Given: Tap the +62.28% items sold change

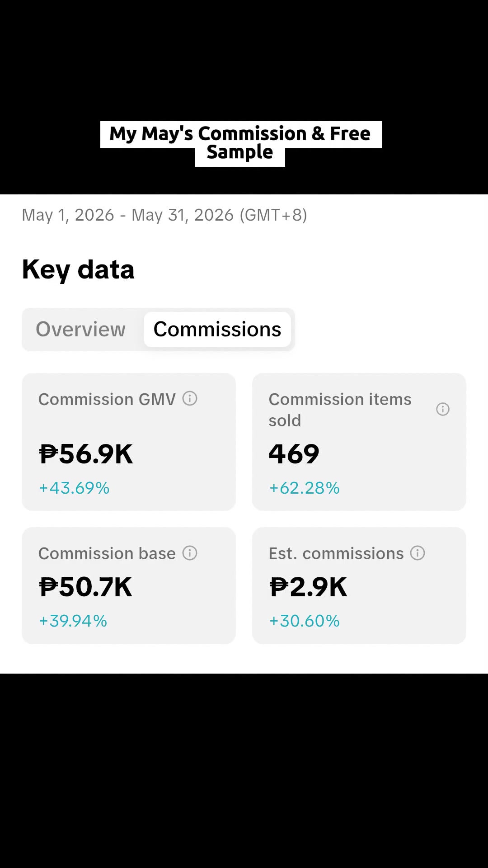Looking at the screenshot, I should (305, 488).
